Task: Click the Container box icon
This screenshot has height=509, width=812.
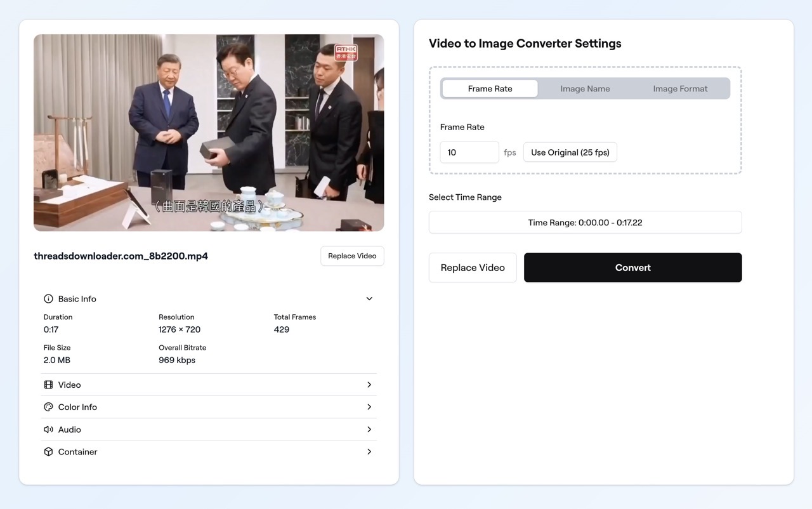Action: 48,452
